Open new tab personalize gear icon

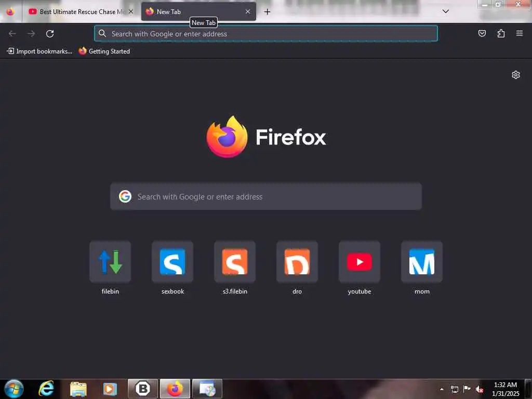point(516,75)
